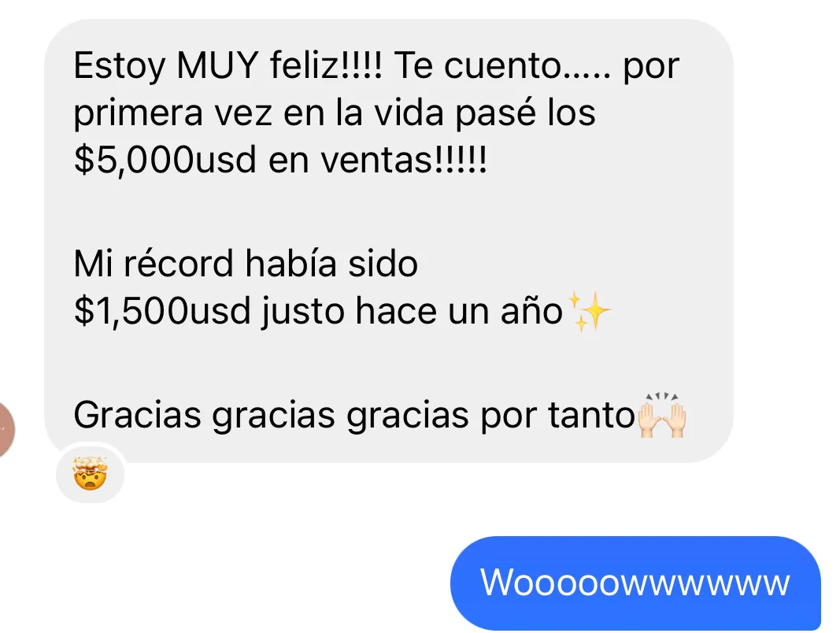This screenshot has height=633, width=840.
Task: Click the sparkles emoji after 'año'
Action: click(x=590, y=311)
